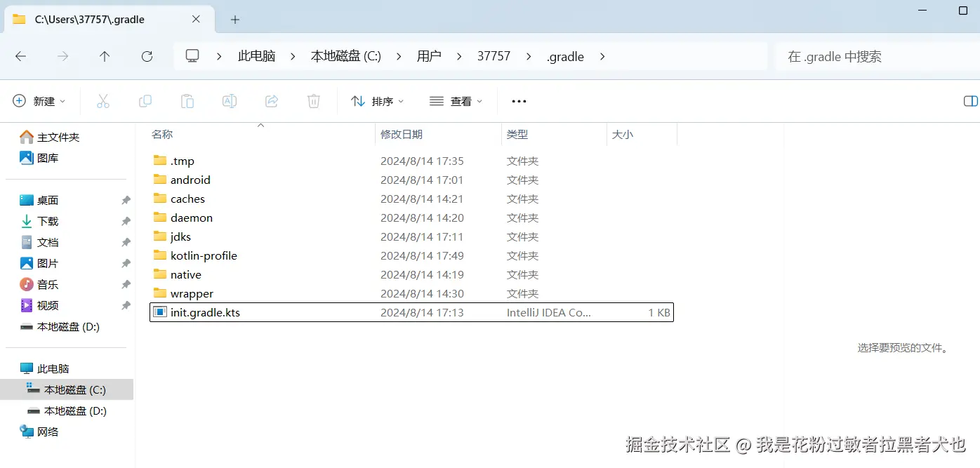The image size is (980, 468).
Task: Toggle the preview pane icon
Action: (x=970, y=101)
